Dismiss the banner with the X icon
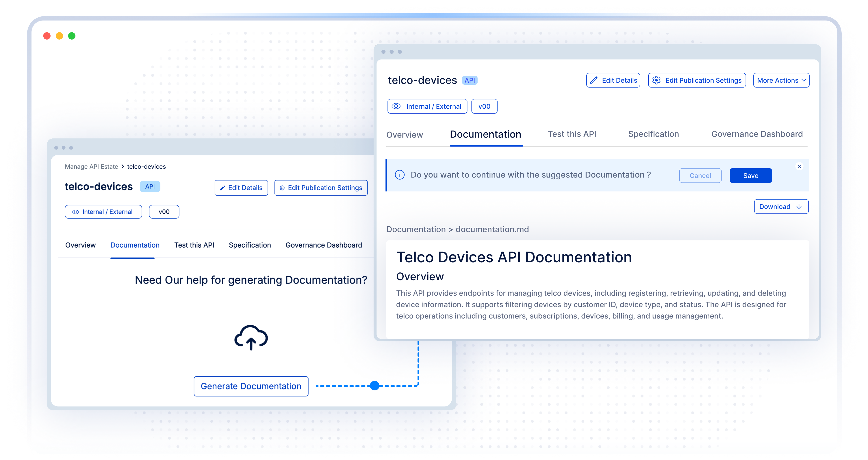Image resolution: width=868 pixels, height=460 pixels. 799,166
